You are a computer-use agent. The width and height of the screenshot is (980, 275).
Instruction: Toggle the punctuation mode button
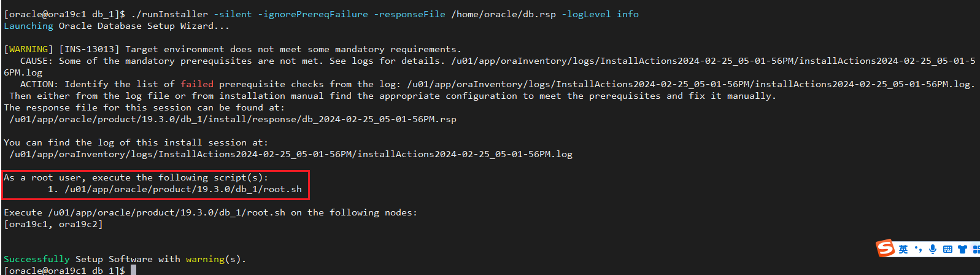point(918,249)
